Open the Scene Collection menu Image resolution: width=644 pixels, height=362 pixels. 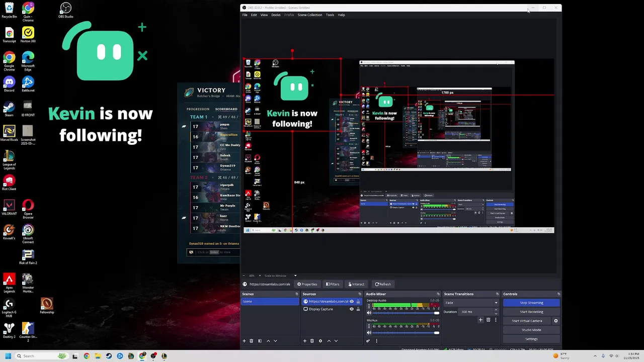(x=310, y=15)
